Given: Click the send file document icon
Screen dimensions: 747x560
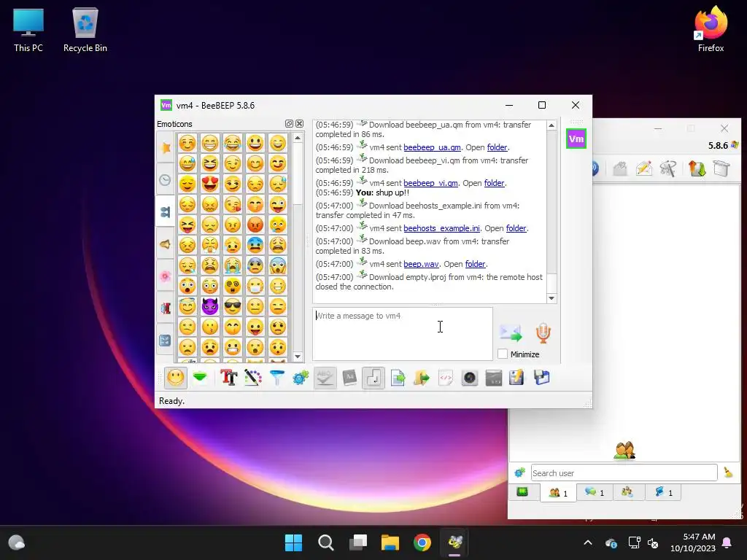Looking at the screenshot, I should tap(398, 378).
